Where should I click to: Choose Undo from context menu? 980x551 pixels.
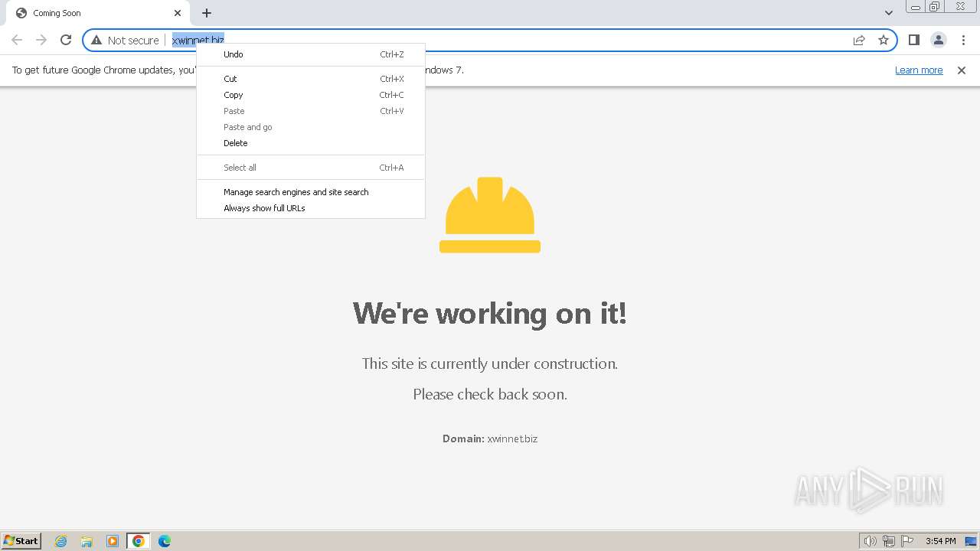point(311,54)
